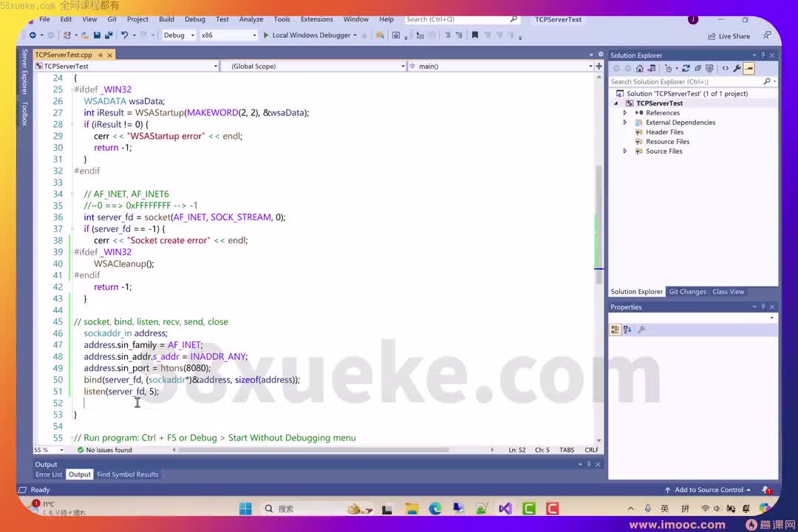Click the Solution Explorer search magnifier icon
798x532 pixels.
click(x=767, y=81)
